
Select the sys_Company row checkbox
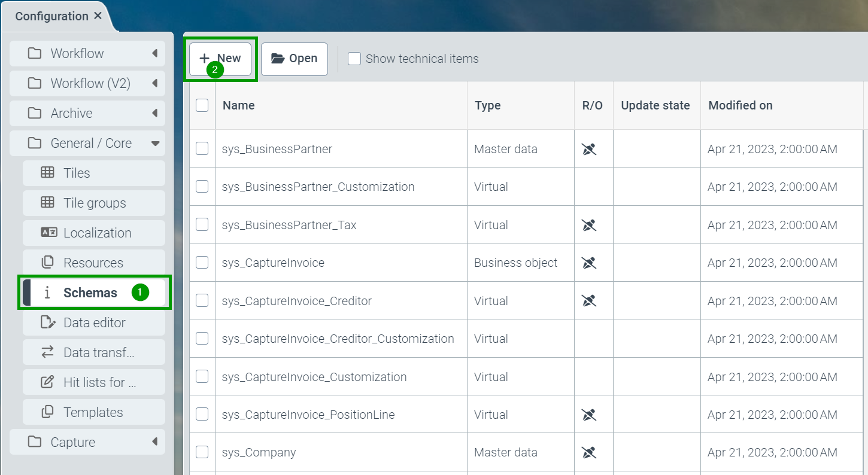(202, 452)
